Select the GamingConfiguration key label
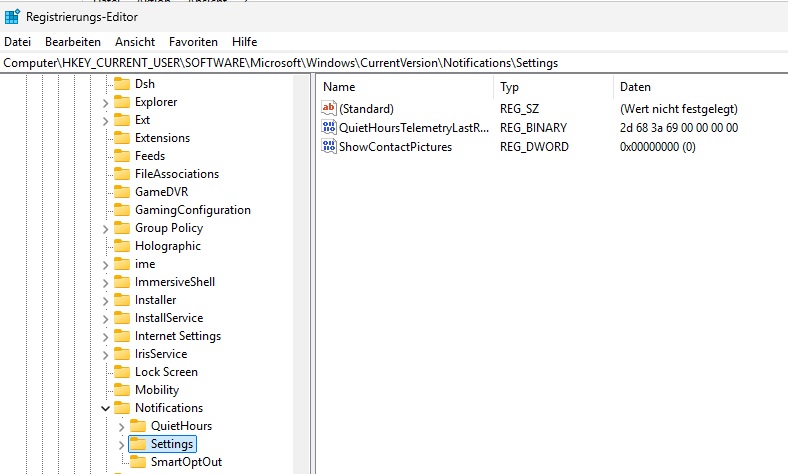Viewport: 788px width, 474px height. tap(192, 210)
